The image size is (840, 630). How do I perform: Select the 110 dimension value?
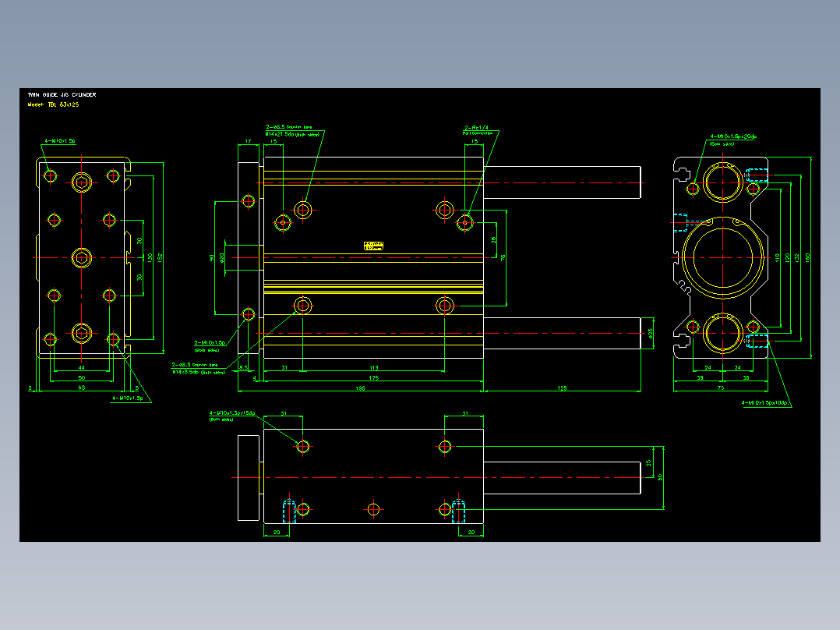click(x=777, y=257)
